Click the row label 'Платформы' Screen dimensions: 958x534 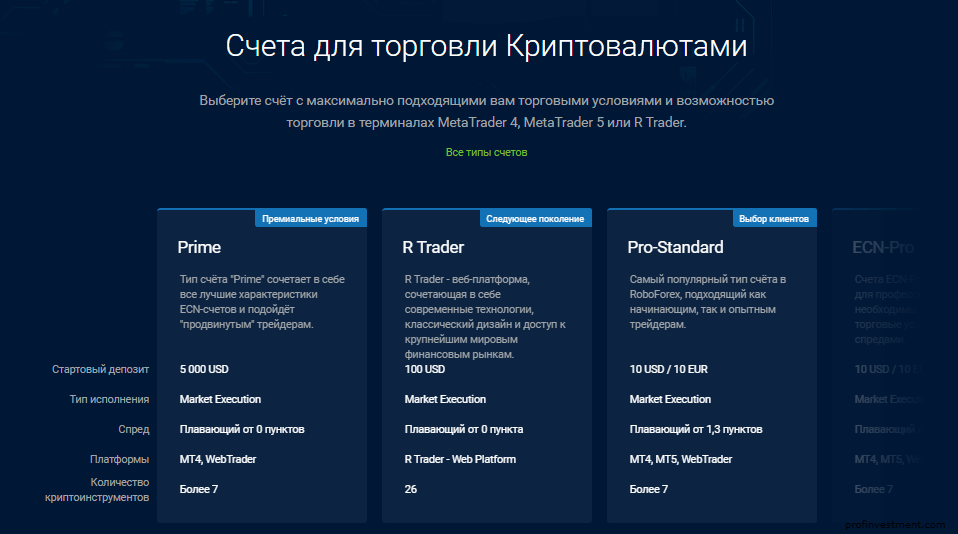119,459
